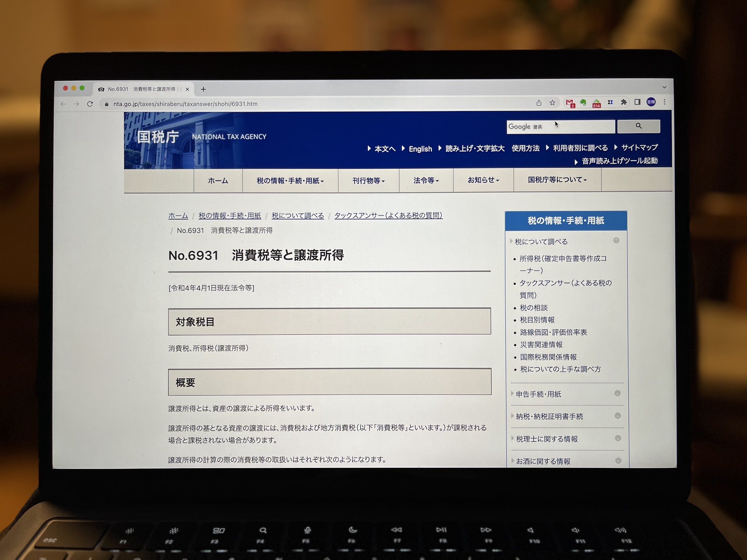Switch site to English link
The height and width of the screenshot is (560, 747).
(420, 149)
